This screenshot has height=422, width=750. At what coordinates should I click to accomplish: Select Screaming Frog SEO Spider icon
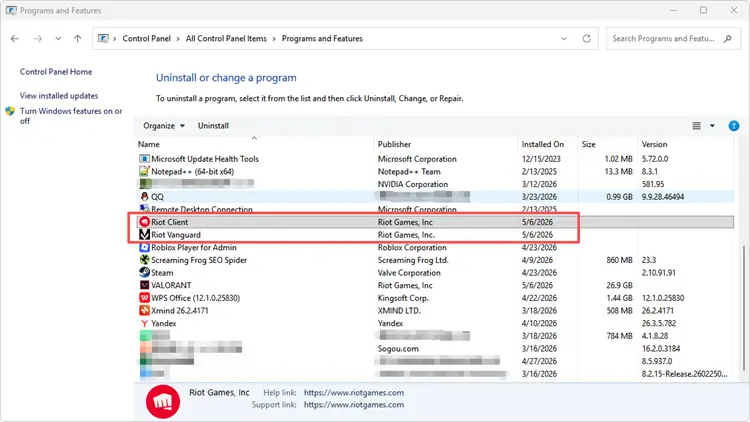coord(144,260)
